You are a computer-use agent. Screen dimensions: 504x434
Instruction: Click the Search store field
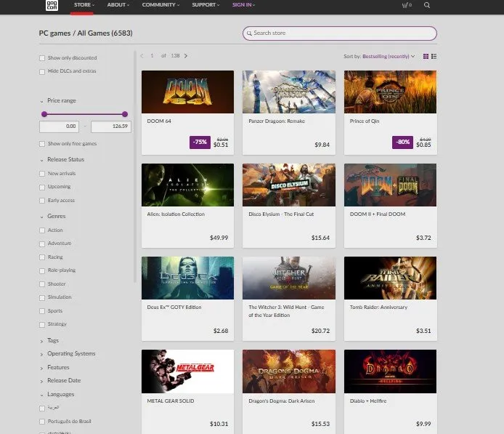tap(340, 33)
